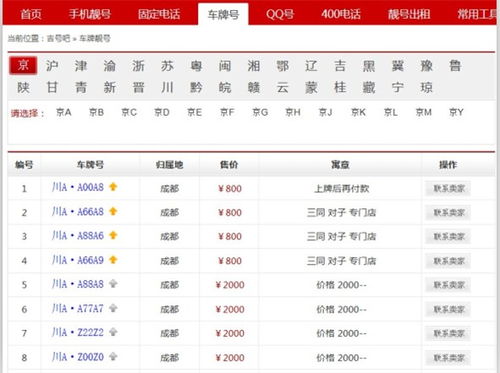Viewport: 500px width, 373px height.
Task: Select the 车牌号 tab
Action: (223, 14)
